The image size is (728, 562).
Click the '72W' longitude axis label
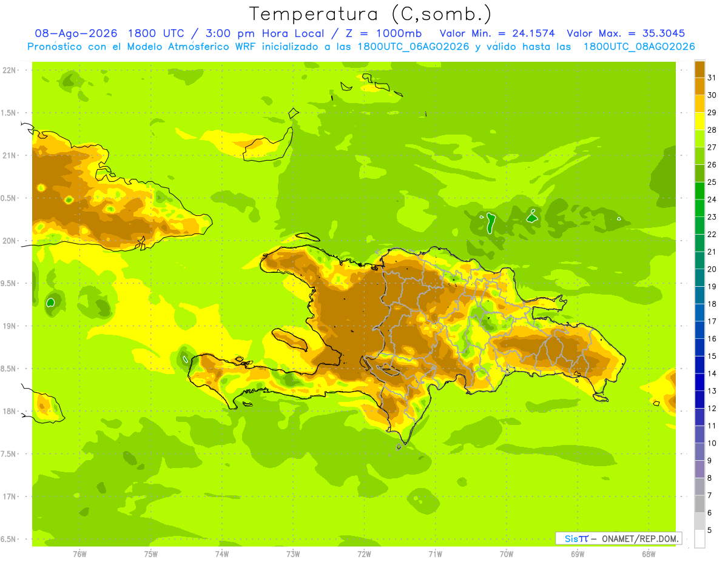point(364,554)
